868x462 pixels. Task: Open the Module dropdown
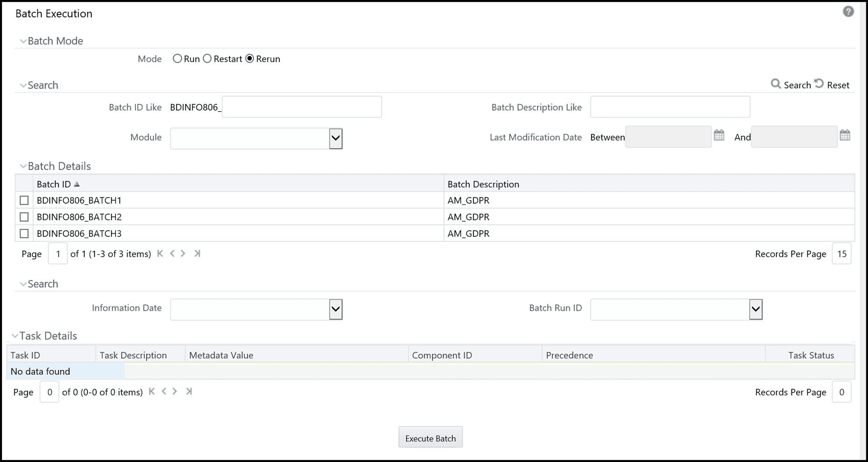pyautogui.click(x=336, y=138)
